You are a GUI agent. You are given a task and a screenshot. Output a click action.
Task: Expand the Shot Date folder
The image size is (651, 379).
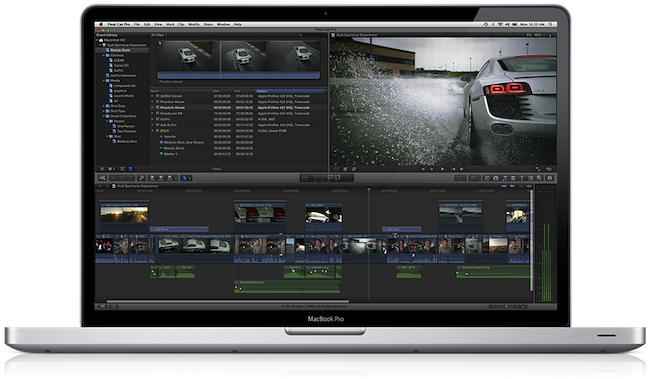point(104,106)
